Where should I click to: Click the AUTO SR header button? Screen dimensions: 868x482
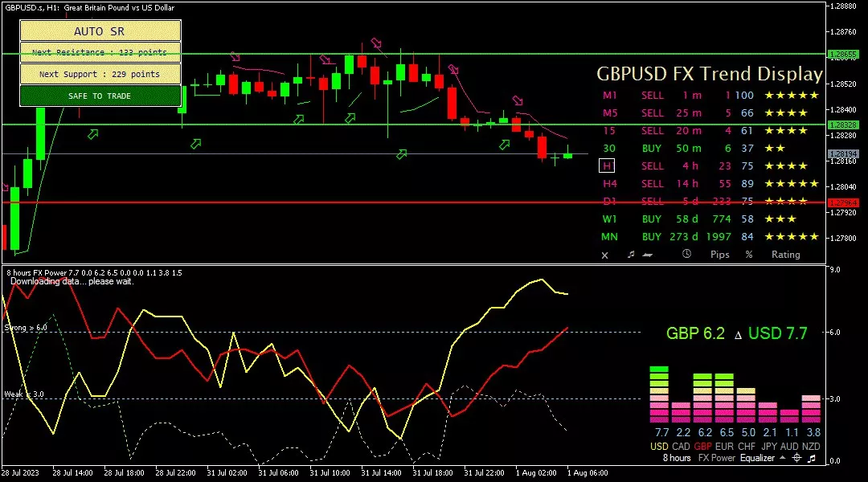(100, 31)
